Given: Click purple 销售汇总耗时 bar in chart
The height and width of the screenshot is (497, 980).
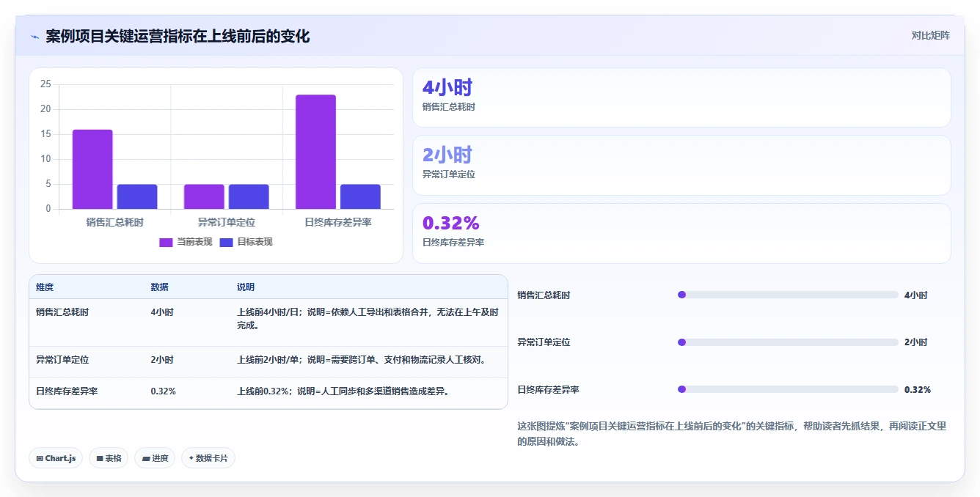Looking at the screenshot, I should tap(92, 169).
